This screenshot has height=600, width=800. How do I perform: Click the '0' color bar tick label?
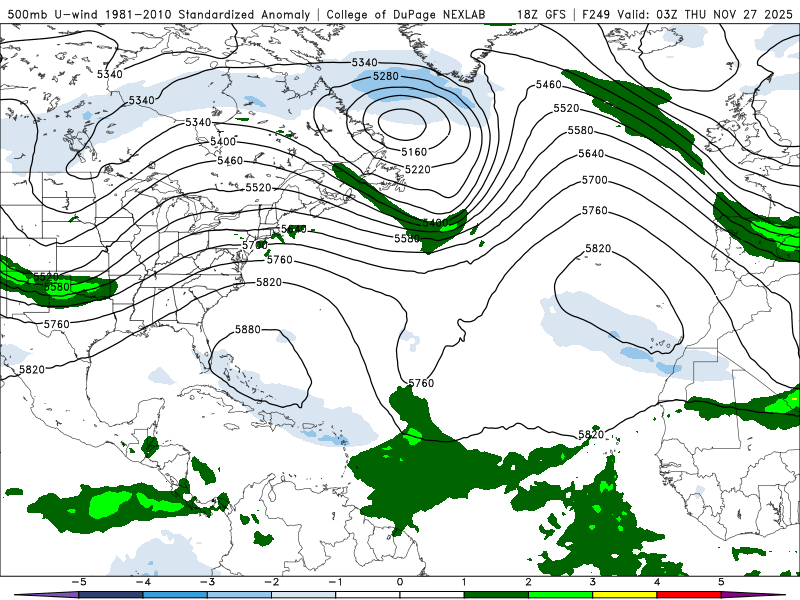[400, 582]
